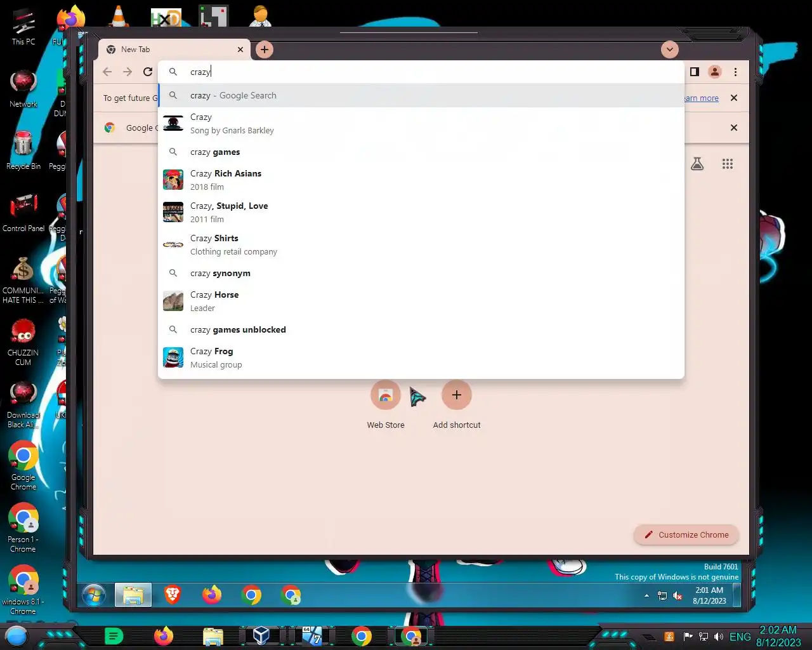Select the Crazy Frog musical group suggestion
812x650 pixels.
[421, 357]
